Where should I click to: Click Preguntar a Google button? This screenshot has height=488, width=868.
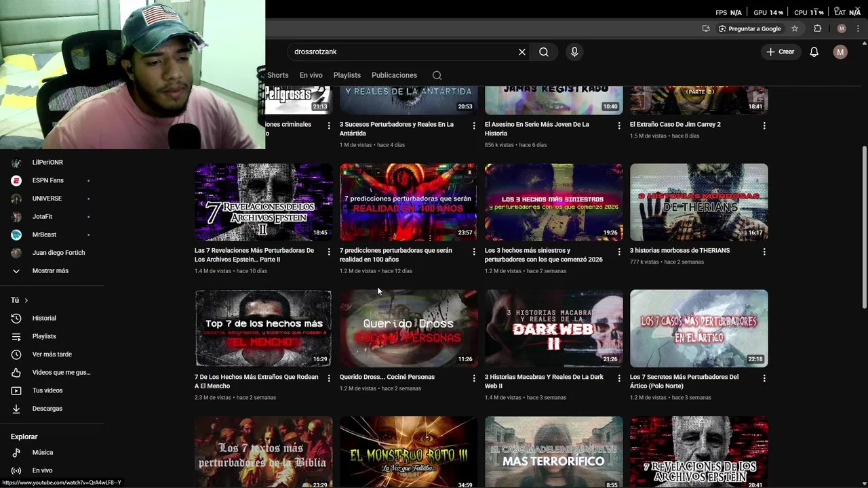click(749, 28)
